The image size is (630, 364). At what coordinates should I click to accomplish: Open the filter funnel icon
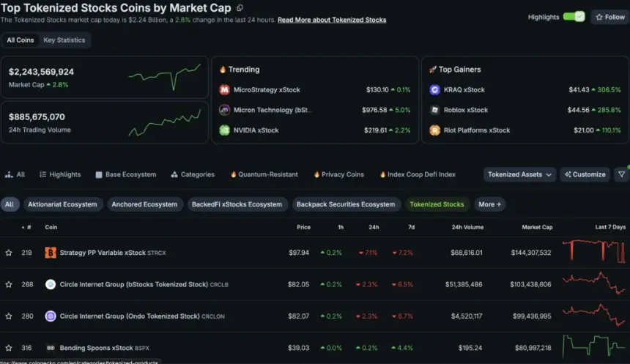(621, 174)
